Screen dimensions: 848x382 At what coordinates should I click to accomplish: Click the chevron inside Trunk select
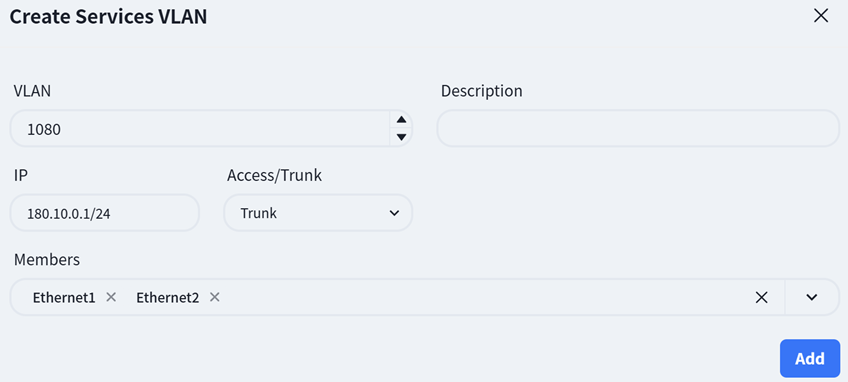pyautogui.click(x=394, y=213)
